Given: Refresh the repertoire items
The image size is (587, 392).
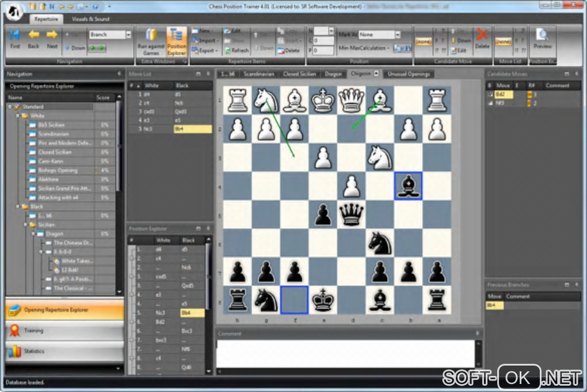Looking at the screenshot, I should pos(237,50).
